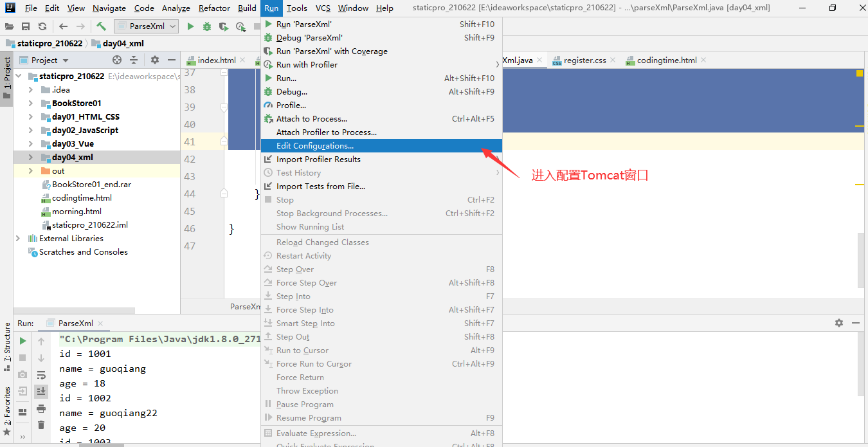Expand the day01_HTML_CSS module
Image resolution: width=868 pixels, height=447 pixels.
tap(30, 116)
